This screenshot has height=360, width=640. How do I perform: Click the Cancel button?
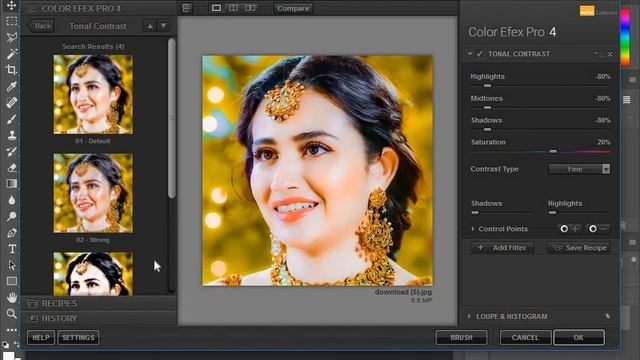[525, 338]
